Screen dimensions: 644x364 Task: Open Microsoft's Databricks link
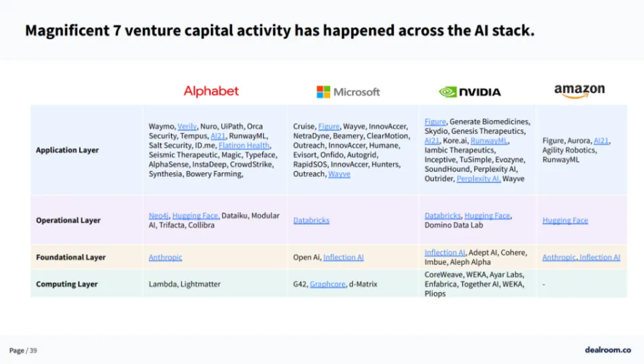pyautogui.click(x=311, y=221)
